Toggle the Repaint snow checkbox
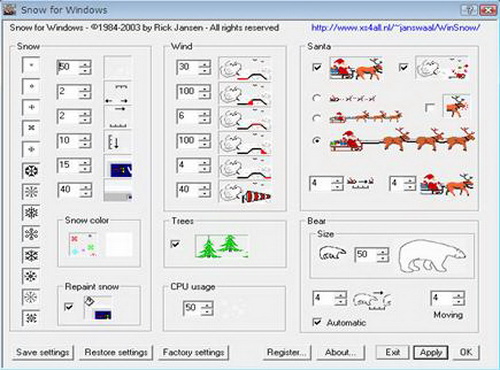The width and height of the screenshot is (500, 370). [x=68, y=306]
